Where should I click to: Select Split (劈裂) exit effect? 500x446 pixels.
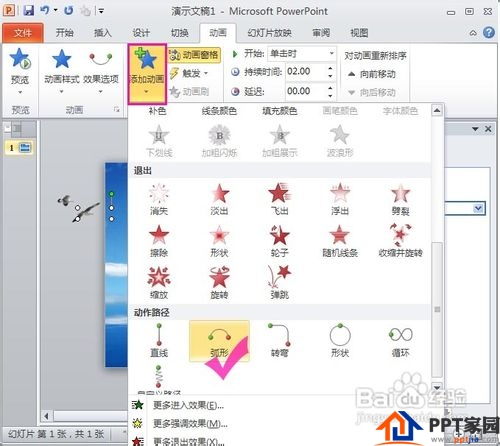(400, 199)
